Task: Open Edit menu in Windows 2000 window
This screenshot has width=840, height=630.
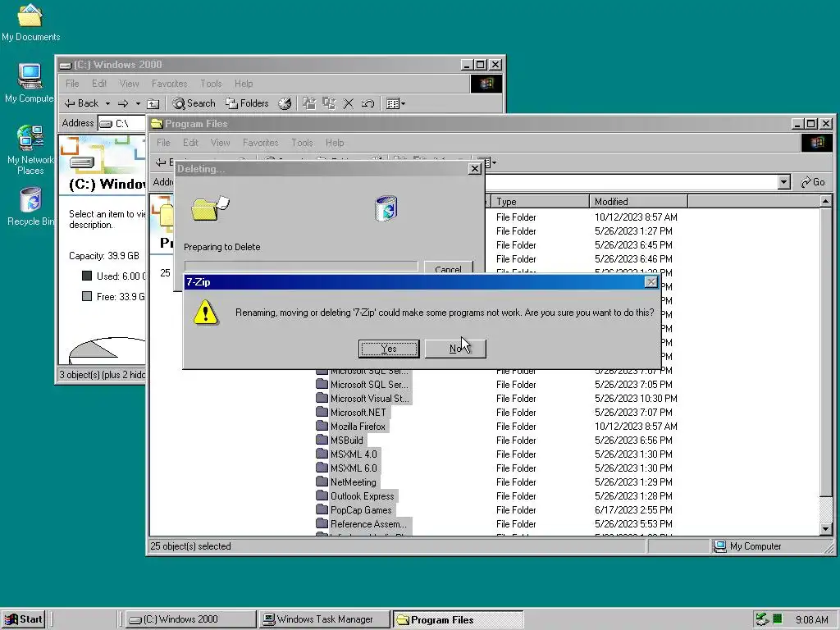Action: (x=99, y=84)
